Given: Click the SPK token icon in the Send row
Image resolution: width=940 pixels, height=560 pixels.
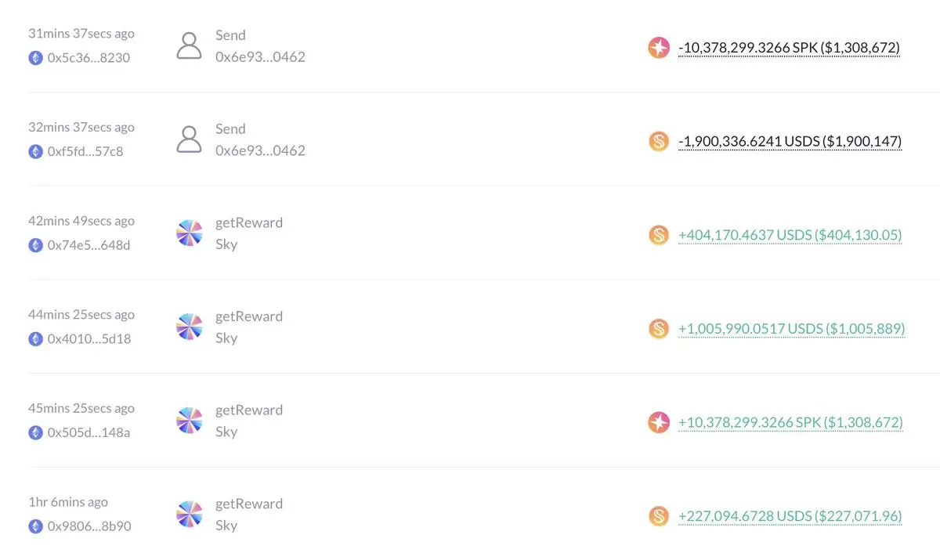Looking at the screenshot, I should 659,48.
